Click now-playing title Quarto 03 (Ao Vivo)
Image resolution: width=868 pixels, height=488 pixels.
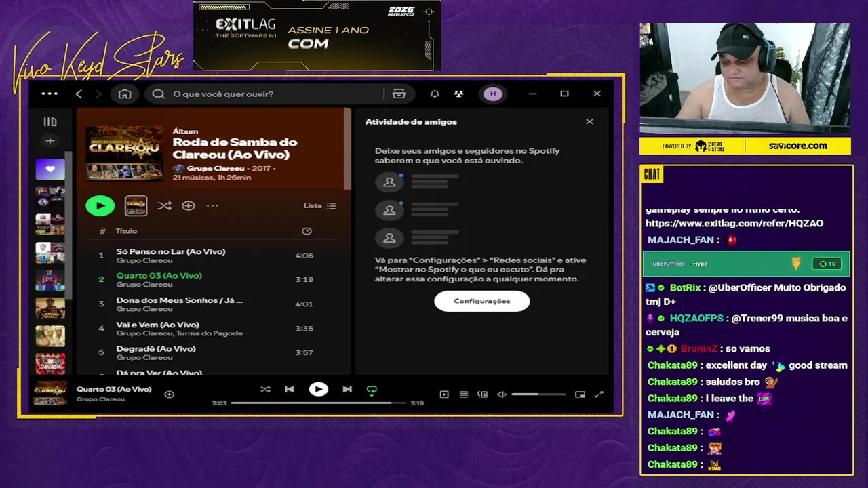(x=114, y=389)
